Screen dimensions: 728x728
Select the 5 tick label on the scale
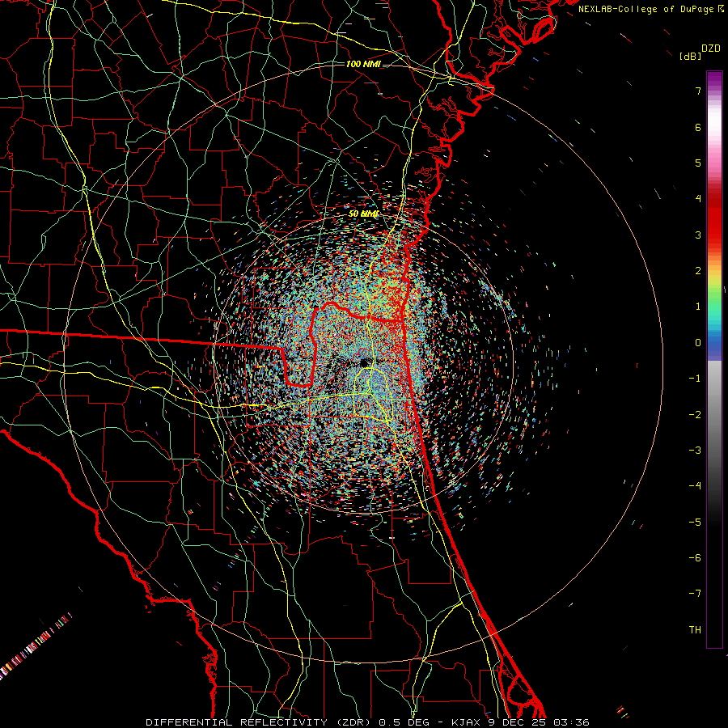[698, 163]
